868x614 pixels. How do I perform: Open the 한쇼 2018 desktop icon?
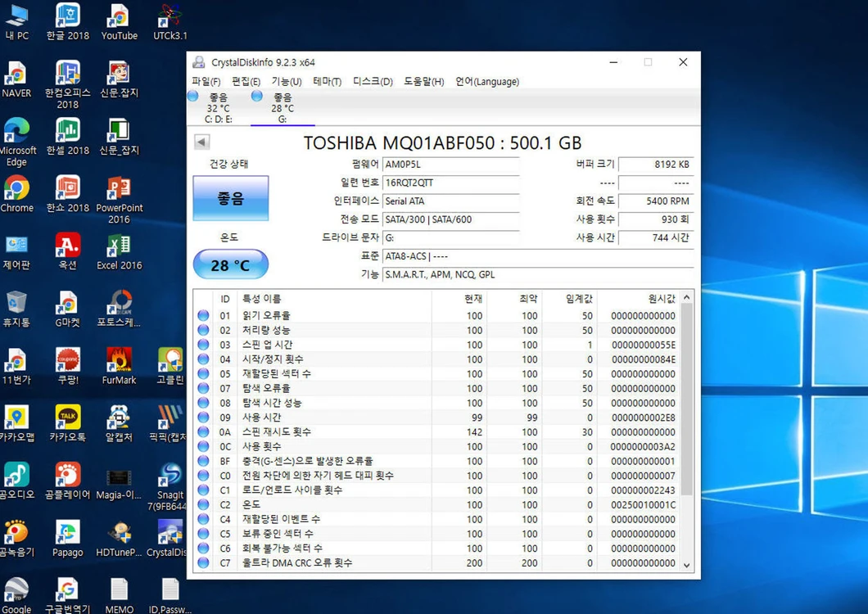(67, 194)
